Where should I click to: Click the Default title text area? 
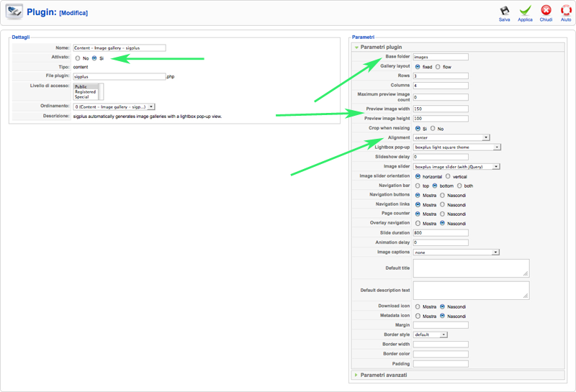coord(471,268)
